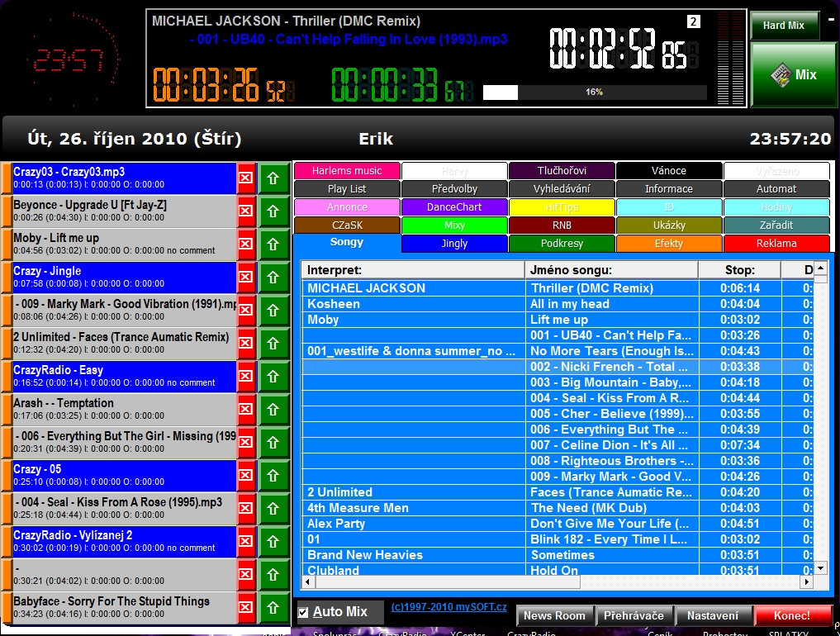Remove Seal - Kiss From A Rose entry

(246, 509)
